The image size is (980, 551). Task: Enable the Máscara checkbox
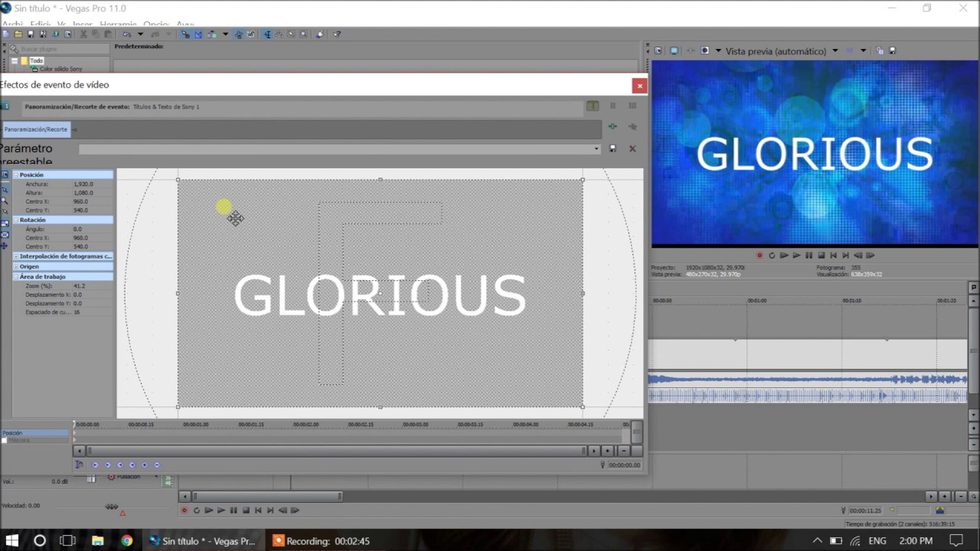click(x=4, y=441)
